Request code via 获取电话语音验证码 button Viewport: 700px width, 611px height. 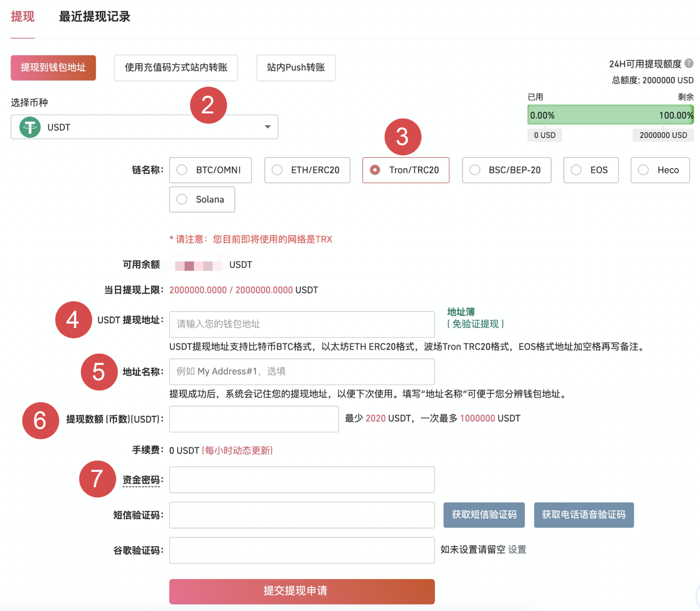pyautogui.click(x=583, y=515)
